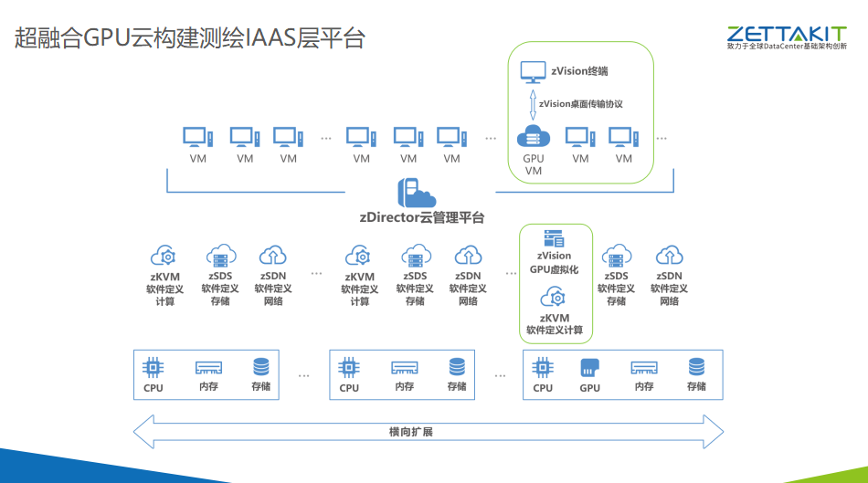Click the zVision桌面传输协议 label
Image resolution: width=868 pixels, height=483 pixels.
coord(581,104)
